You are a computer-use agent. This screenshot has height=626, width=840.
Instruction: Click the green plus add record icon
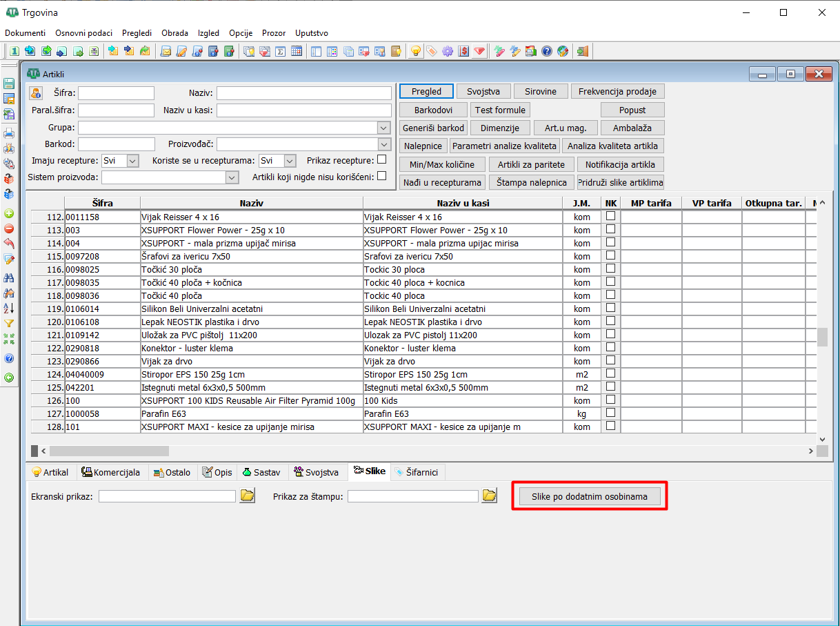(x=9, y=214)
